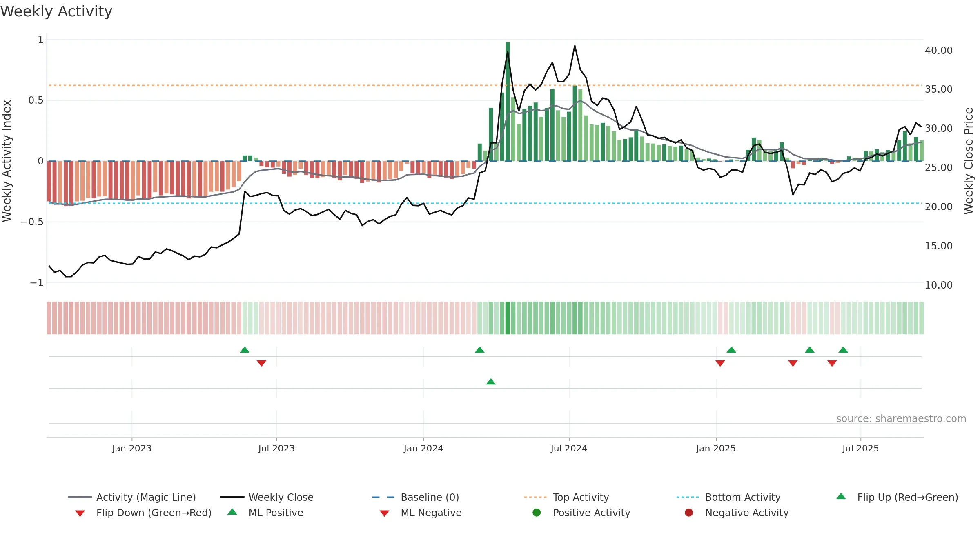Click the Bottom Activity dotted cyan legend marker

tap(688, 497)
